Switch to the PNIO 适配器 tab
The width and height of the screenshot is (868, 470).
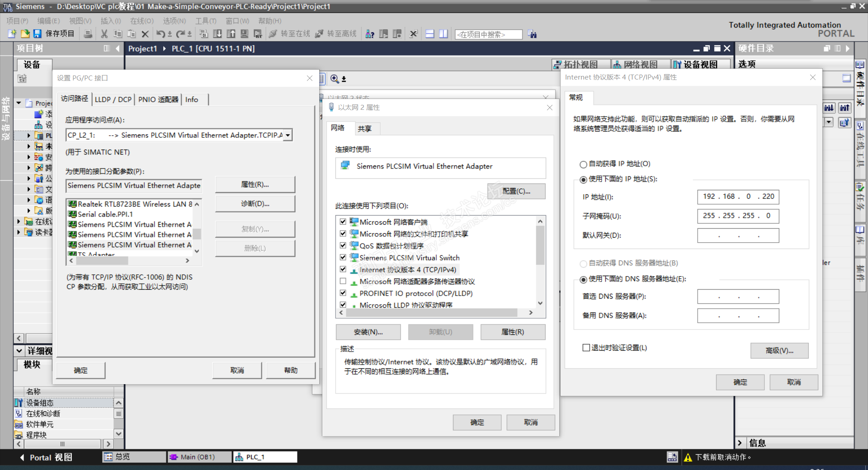pos(158,99)
